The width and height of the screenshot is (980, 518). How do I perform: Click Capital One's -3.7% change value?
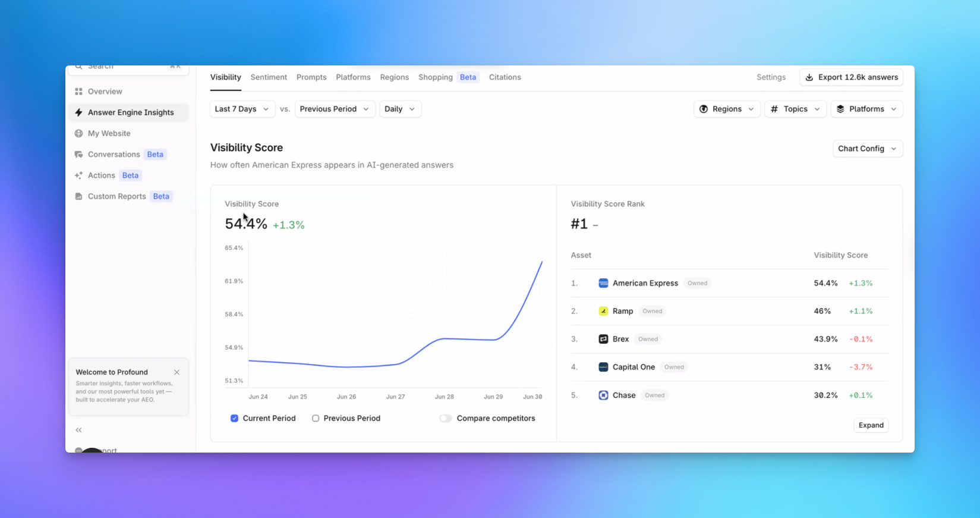pos(861,367)
